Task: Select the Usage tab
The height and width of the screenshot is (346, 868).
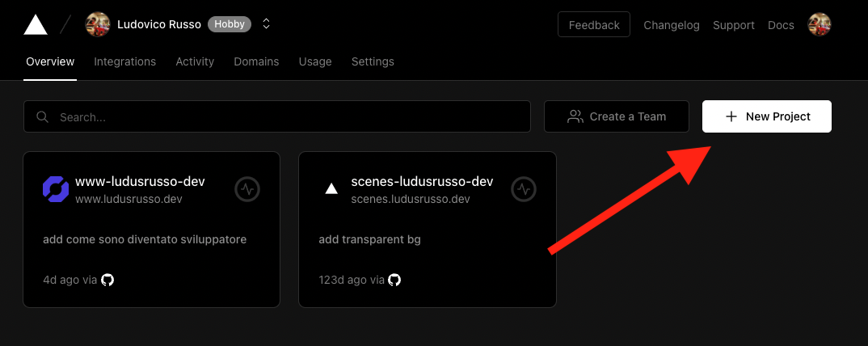Action: pyautogui.click(x=314, y=61)
